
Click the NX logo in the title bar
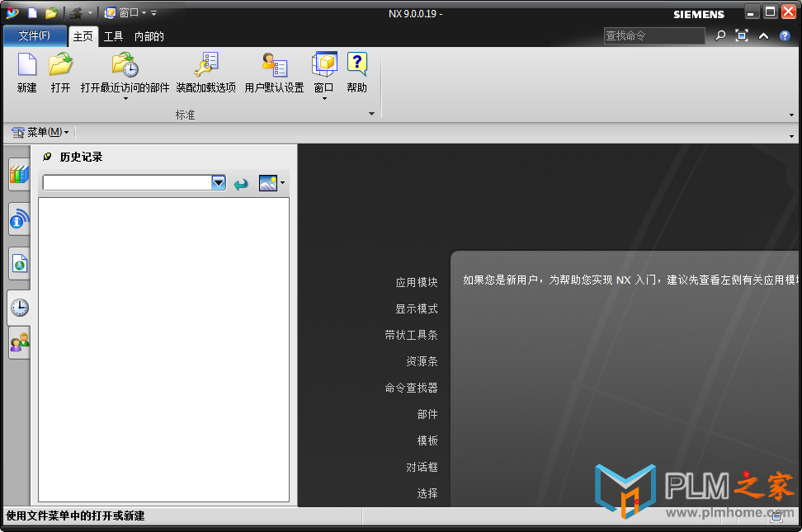(12, 13)
